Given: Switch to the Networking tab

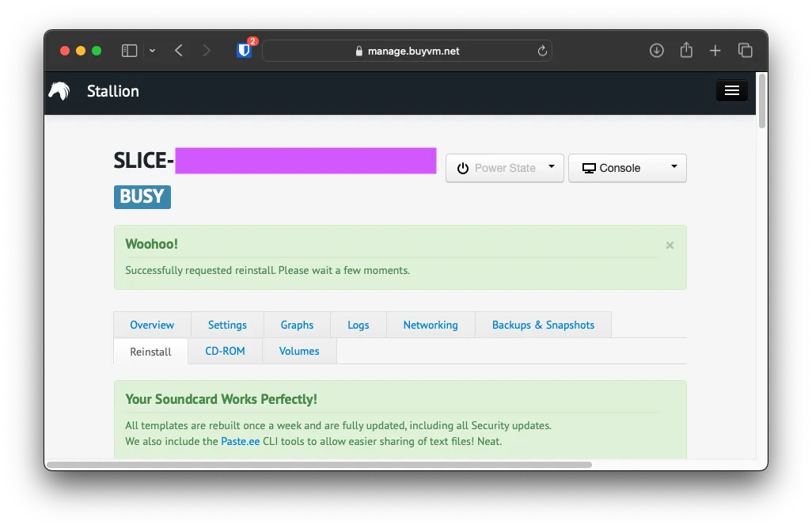Looking at the screenshot, I should coord(431,325).
